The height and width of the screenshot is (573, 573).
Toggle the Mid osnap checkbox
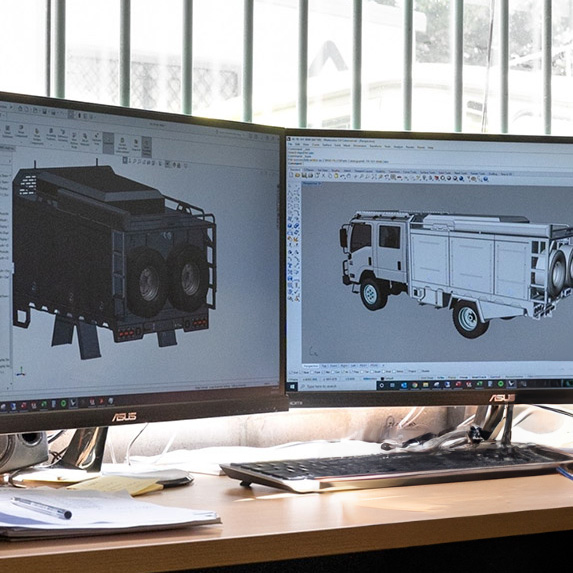tap(323, 372)
